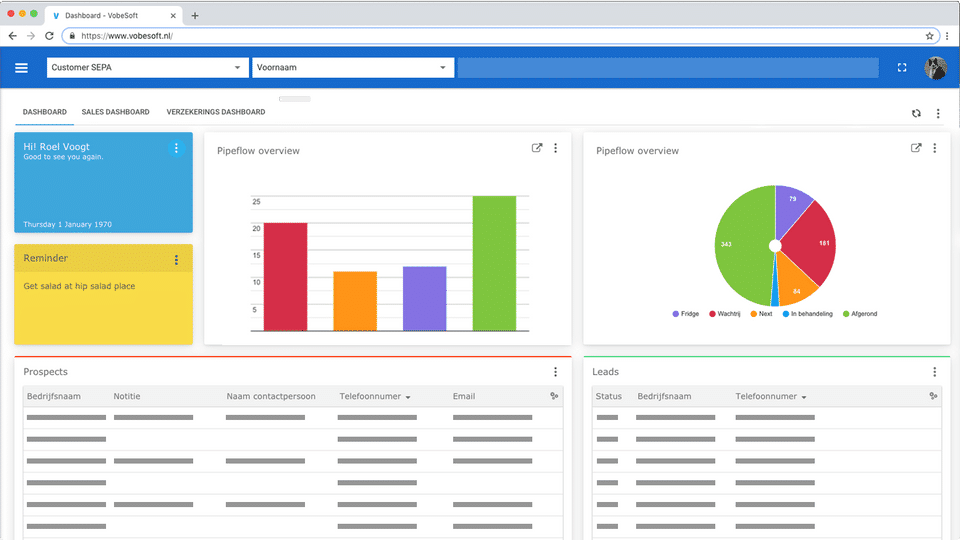Open the hamburger navigation menu
Screen dimensions: 960x540
[x=21, y=68]
